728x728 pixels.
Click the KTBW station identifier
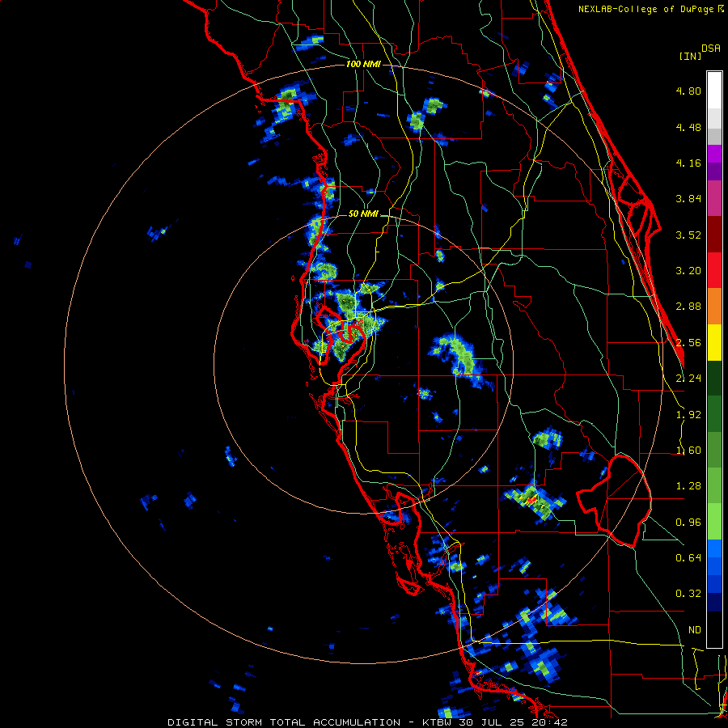point(438,722)
